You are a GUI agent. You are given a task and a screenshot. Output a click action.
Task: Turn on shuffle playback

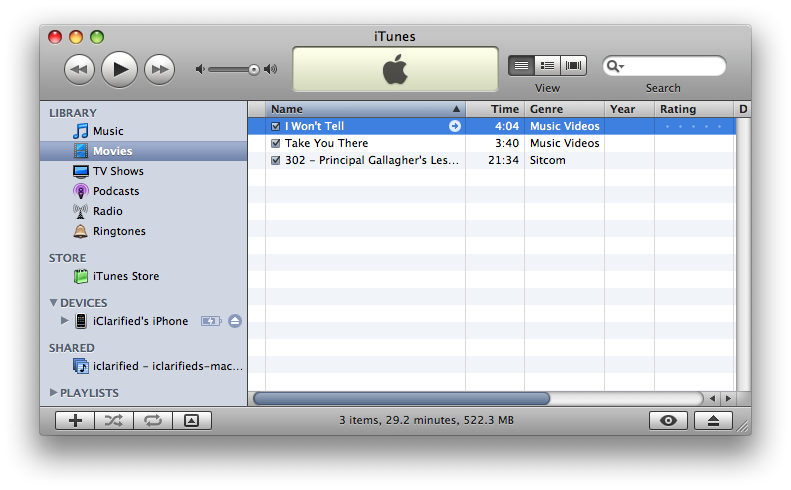coord(114,421)
